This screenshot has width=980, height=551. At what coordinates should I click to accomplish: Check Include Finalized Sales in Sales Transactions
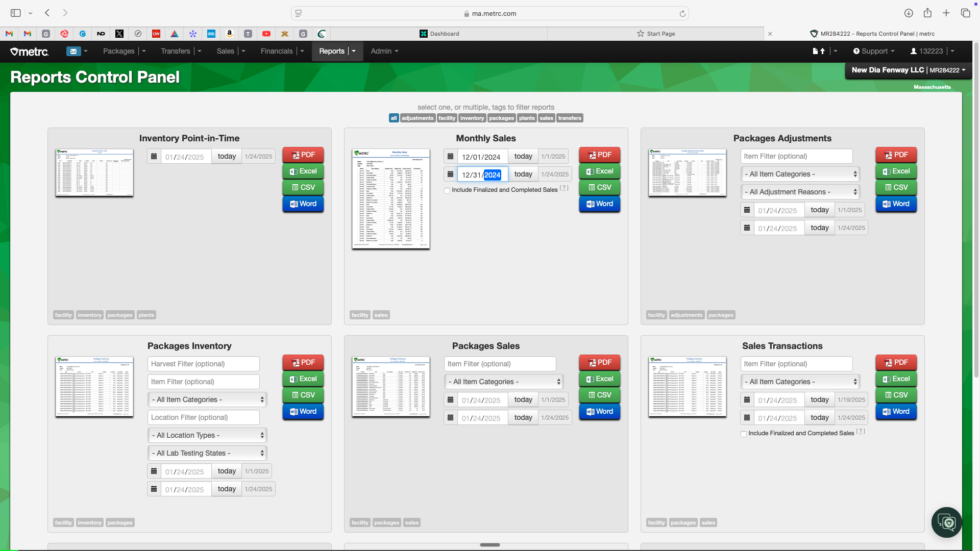pos(744,434)
